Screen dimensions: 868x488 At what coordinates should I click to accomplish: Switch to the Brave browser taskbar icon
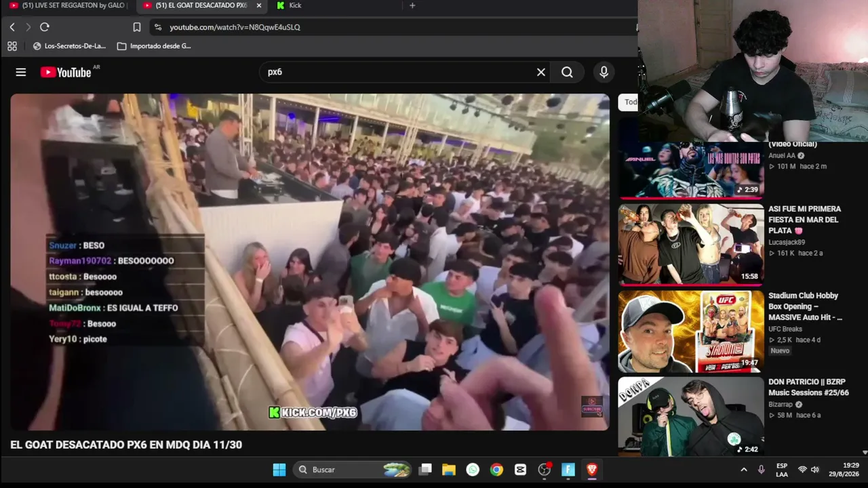point(592,470)
